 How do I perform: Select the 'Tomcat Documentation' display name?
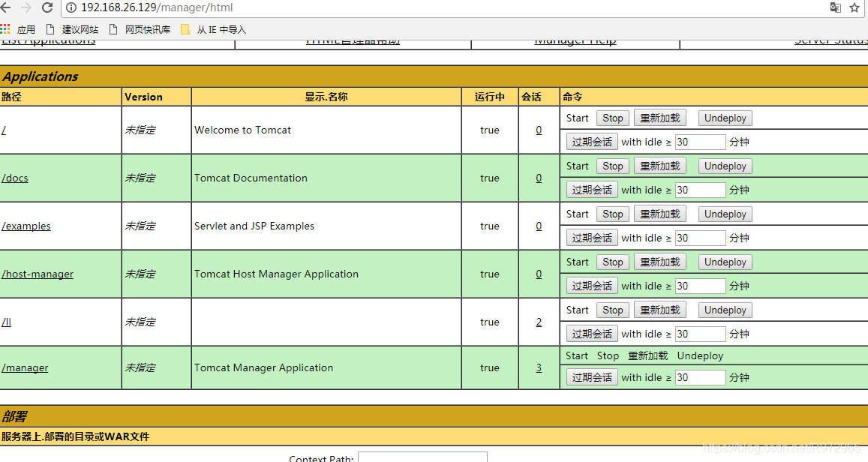[x=251, y=178]
